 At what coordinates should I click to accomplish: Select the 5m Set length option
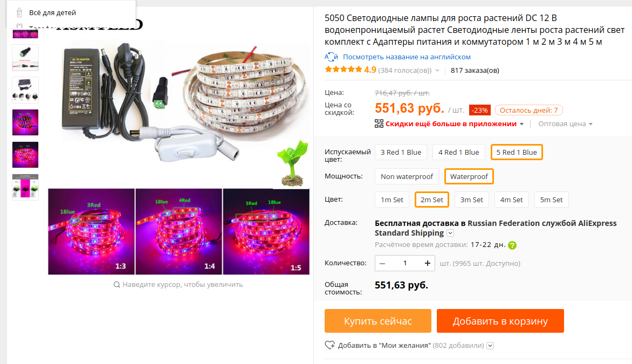click(x=551, y=200)
